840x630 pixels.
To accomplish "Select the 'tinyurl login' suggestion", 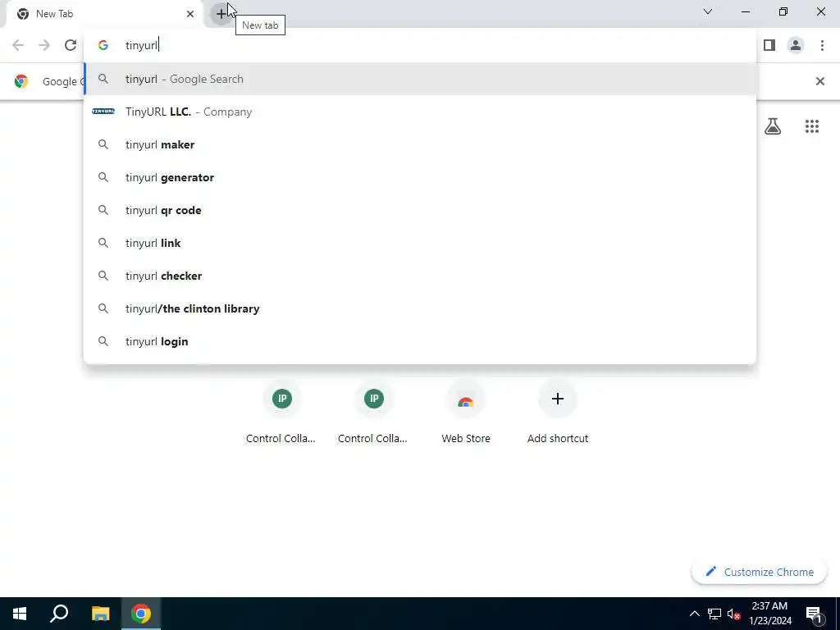I will click(x=420, y=341).
